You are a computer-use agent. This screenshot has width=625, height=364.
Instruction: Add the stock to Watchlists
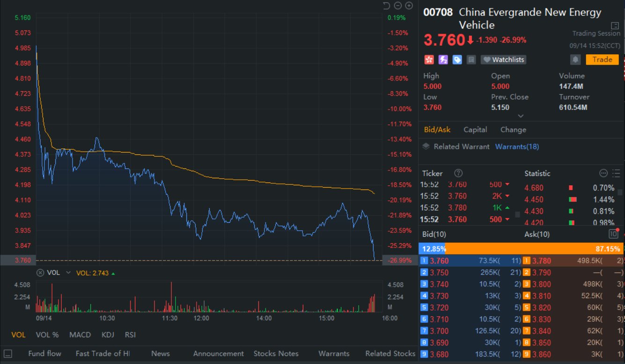pos(503,60)
